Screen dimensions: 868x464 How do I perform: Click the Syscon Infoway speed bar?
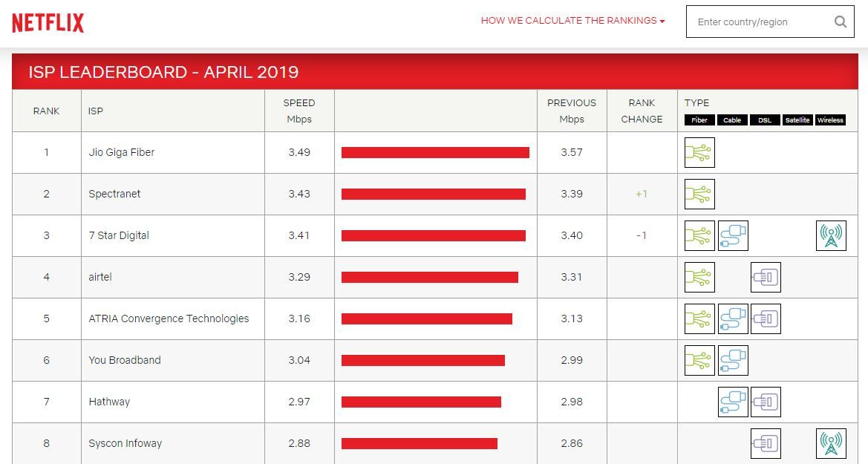[x=419, y=443]
